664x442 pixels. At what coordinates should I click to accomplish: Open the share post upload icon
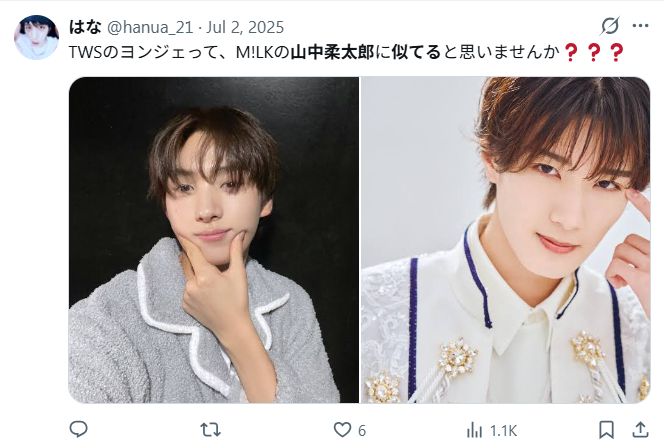(x=640, y=430)
